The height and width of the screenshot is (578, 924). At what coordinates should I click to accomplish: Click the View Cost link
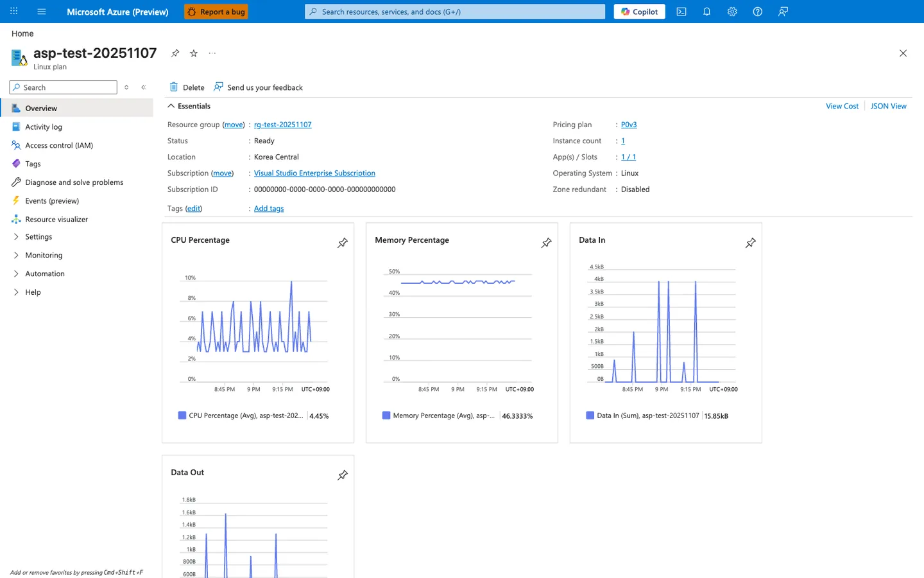click(x=842, y=106)
